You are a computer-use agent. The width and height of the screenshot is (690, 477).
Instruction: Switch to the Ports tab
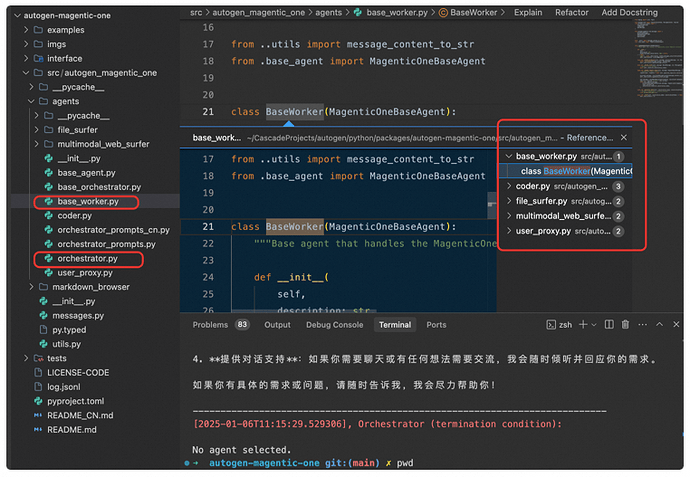point(436,325)
